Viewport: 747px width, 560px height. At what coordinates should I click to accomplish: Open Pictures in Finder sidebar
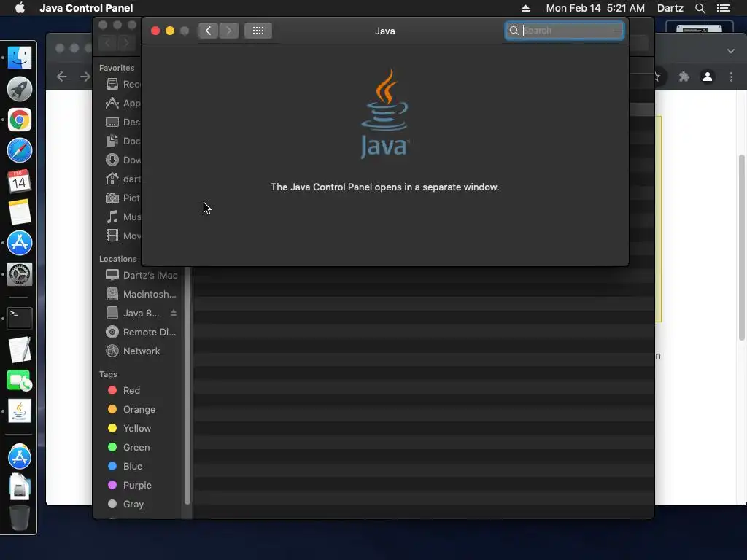click(123, 198)
